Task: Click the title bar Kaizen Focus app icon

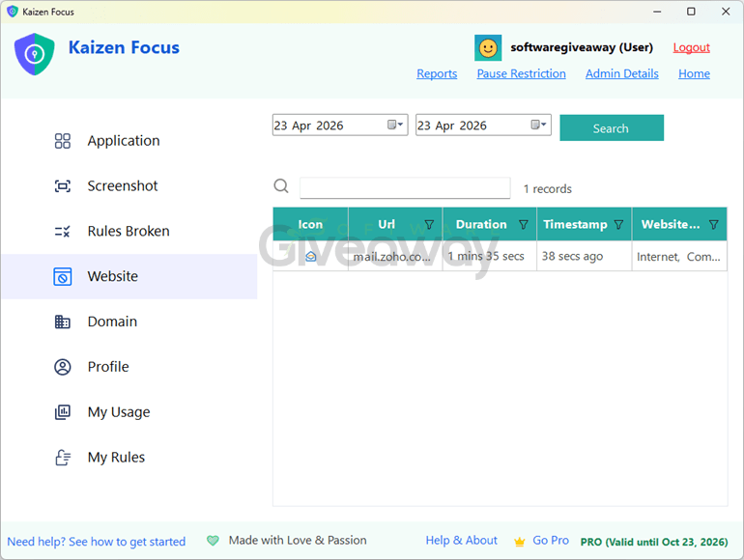Action: coord(13,12)
